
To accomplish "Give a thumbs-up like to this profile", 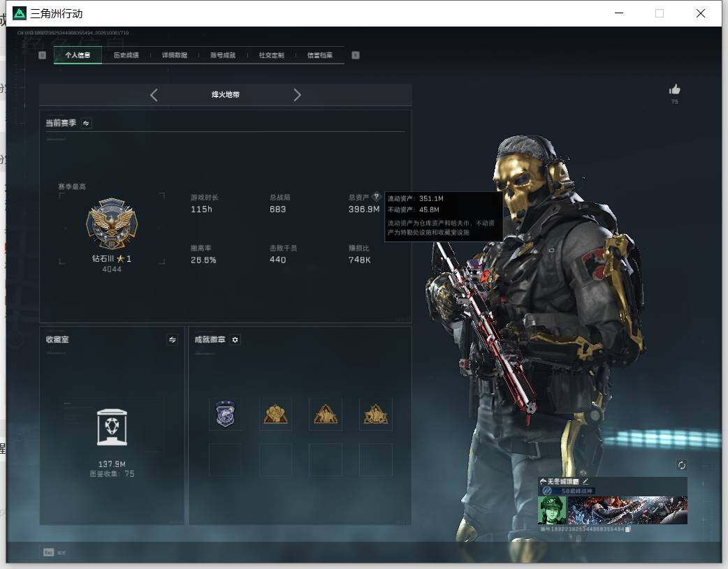I will tap(675, 89).
